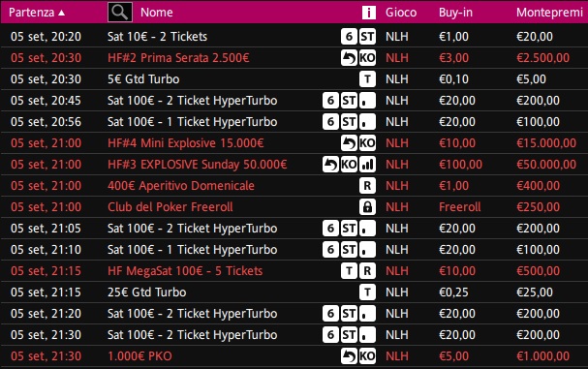The width and height of the screenshot is (588, 369).
Task: Click KO icon on HF#2 Prima Serata row
Action: point(367,58)
